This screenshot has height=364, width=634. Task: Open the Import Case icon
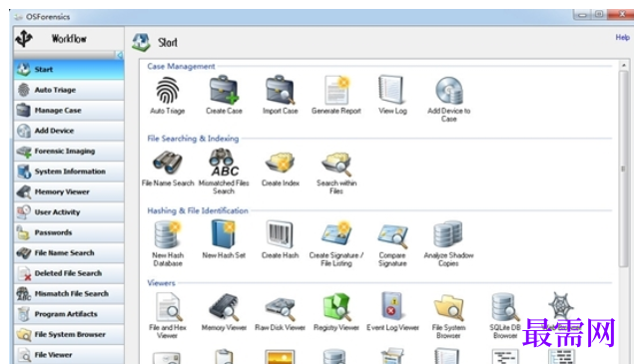click(280, 90)
